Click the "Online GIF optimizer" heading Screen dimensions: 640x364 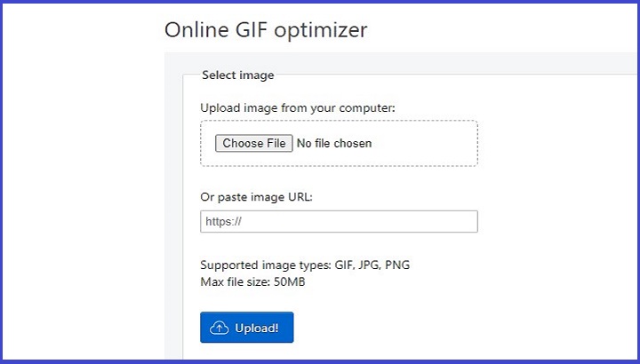tap(266, 30)
